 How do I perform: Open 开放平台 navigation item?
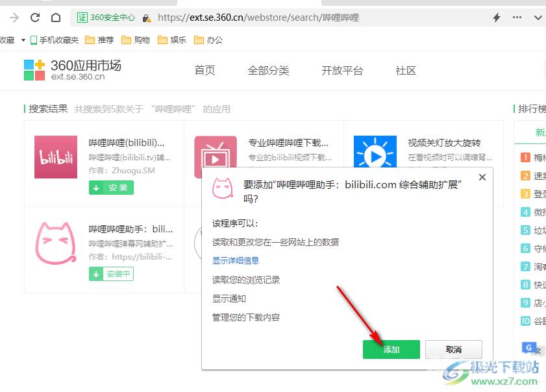coord(342,71)
